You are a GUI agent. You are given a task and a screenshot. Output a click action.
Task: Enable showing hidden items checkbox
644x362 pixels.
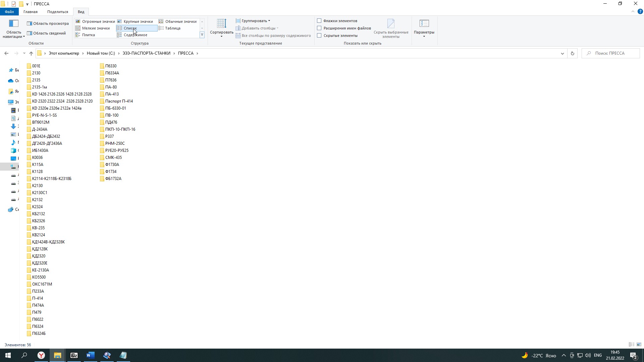[x=319, y=36]
